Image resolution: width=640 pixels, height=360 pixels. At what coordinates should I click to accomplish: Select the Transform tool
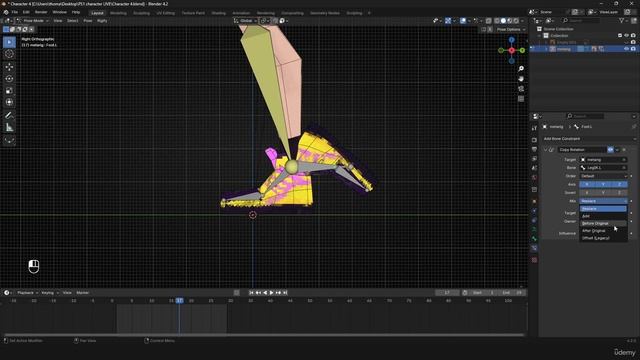click(x=9, y=102)
